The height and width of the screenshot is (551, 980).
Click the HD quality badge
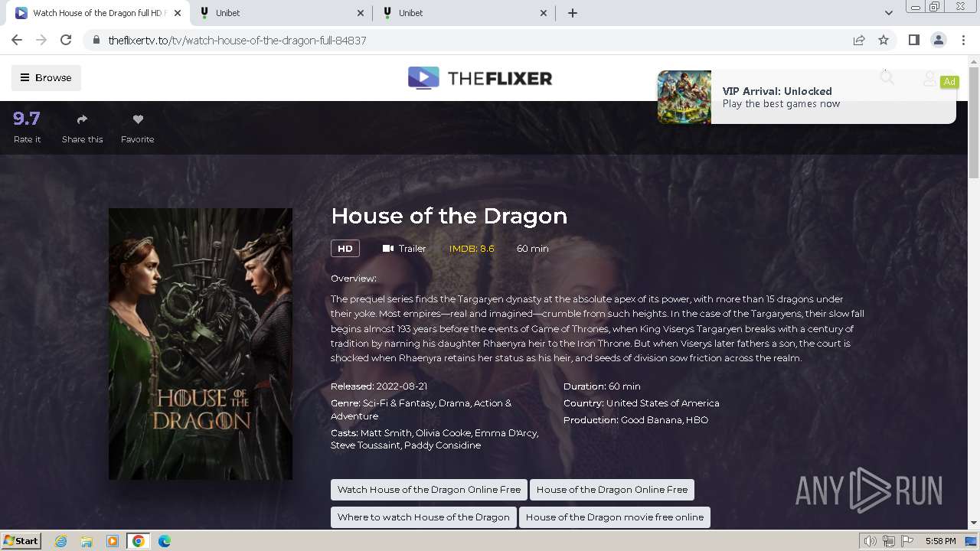pos(345,248)
